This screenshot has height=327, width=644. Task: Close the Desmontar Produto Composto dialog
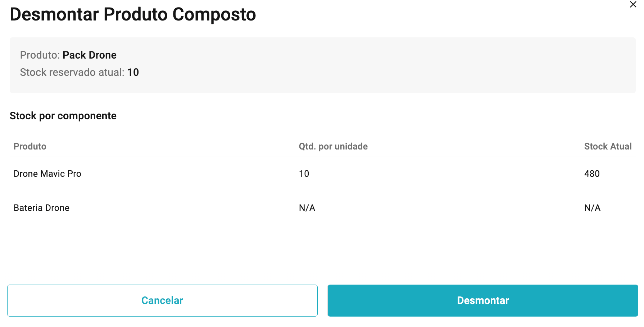click(x=633, y=5)
